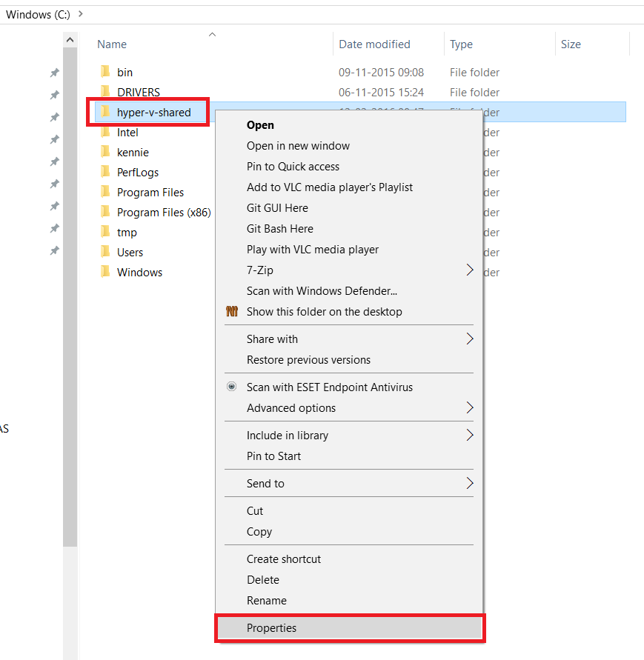Click the Show folder on desktop icon
The image size is (644, 660).
coord(231,312)
